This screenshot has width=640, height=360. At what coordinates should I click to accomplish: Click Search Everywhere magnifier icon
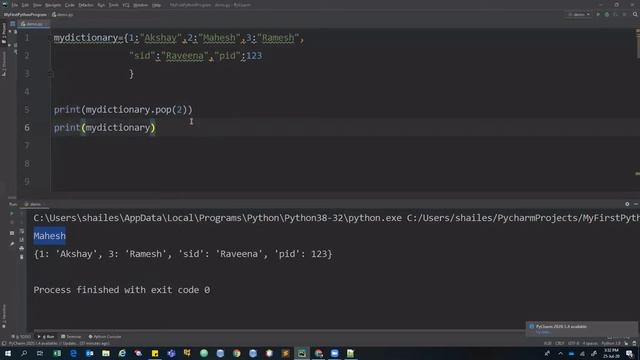point(635,14)
